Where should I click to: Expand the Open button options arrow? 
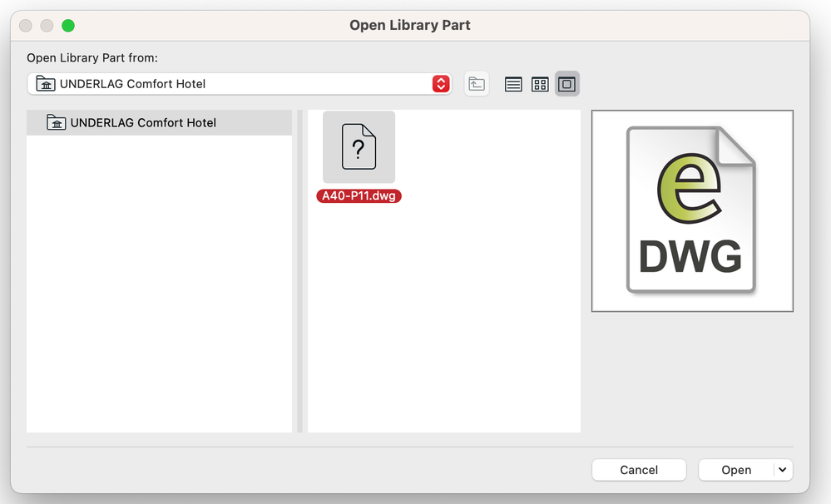tap(783, 470)
